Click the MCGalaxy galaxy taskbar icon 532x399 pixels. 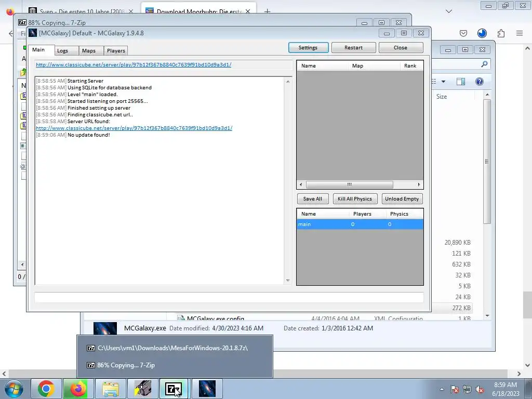tap(207, 389)
